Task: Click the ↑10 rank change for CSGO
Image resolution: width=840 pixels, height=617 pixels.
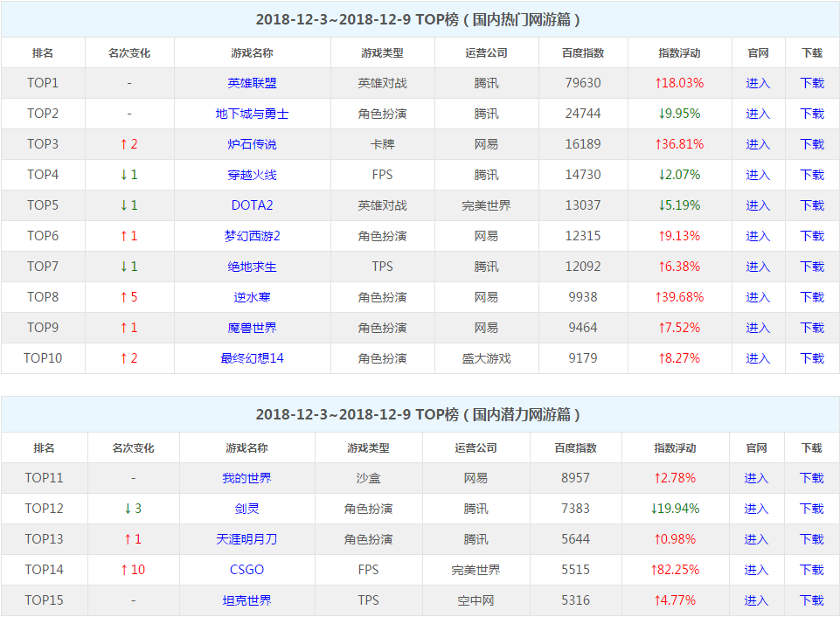Action: (133, 569)
